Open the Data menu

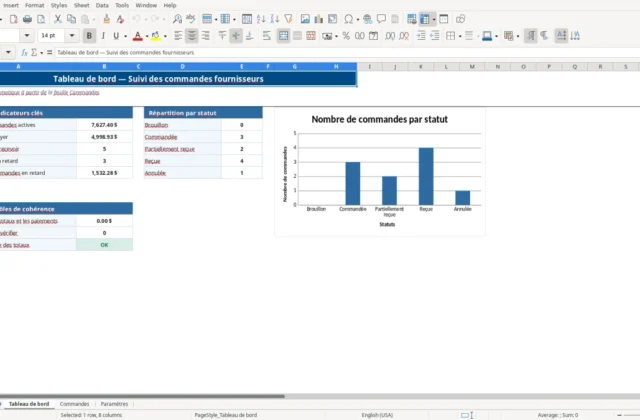click(102, 5)
